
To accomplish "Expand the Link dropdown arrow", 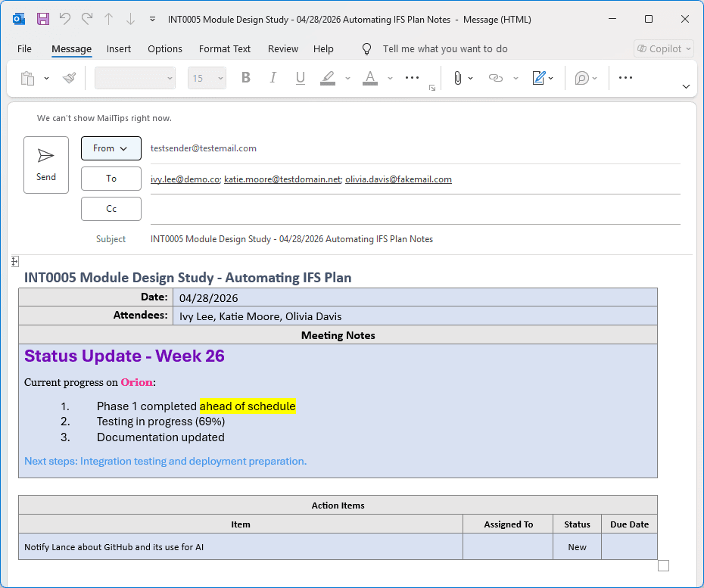I will (516, 78).
